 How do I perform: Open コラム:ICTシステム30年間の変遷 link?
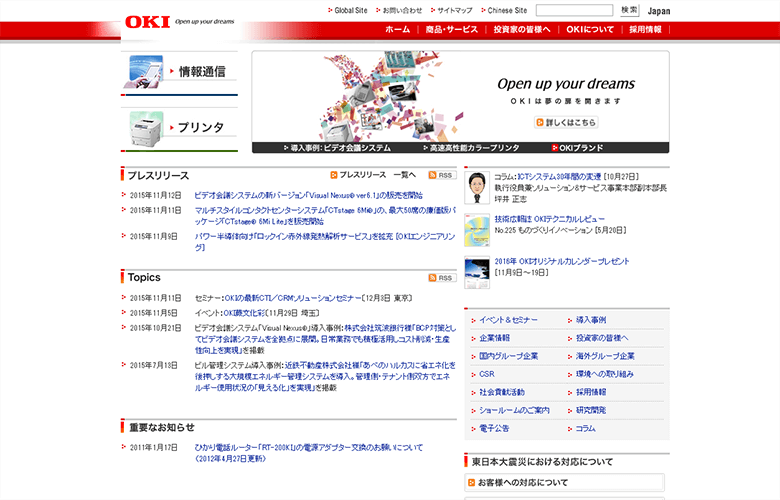559,177
